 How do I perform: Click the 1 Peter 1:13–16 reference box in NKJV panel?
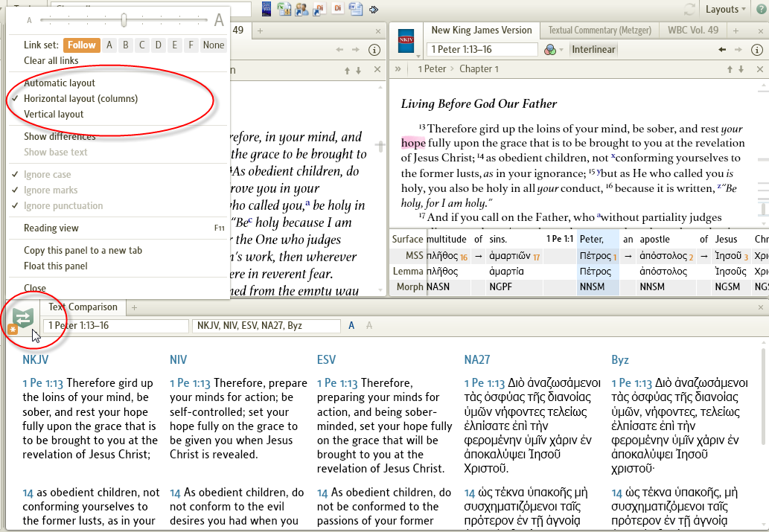point(482,50)
